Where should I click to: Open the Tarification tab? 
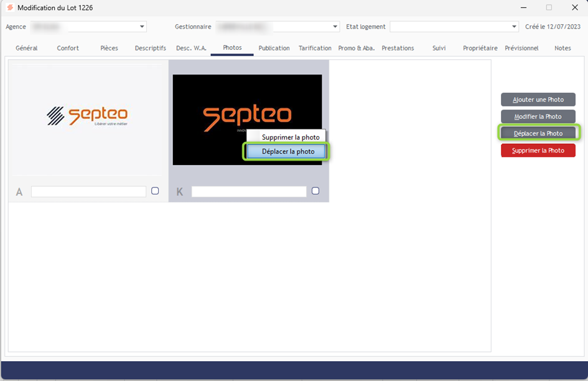coord(315,48)
